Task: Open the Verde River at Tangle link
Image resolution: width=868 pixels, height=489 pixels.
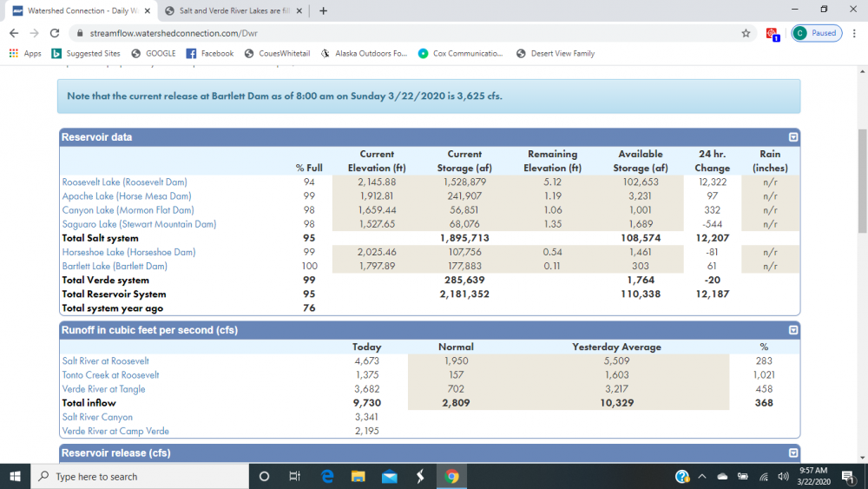Action: click(103, 389)
